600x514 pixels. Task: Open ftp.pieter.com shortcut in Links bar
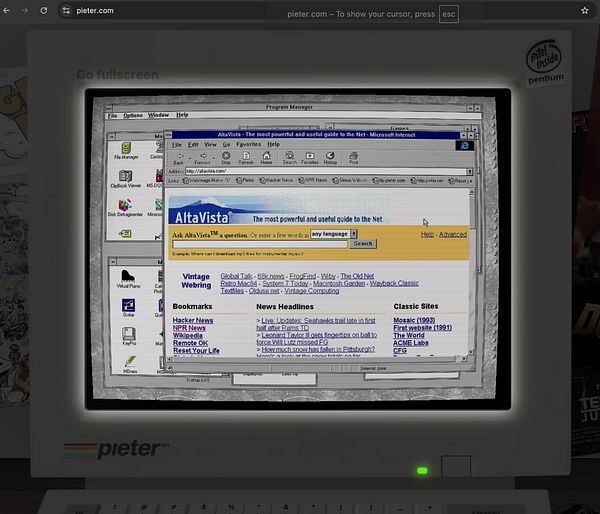pyautogui.click(x=389, y=180)
